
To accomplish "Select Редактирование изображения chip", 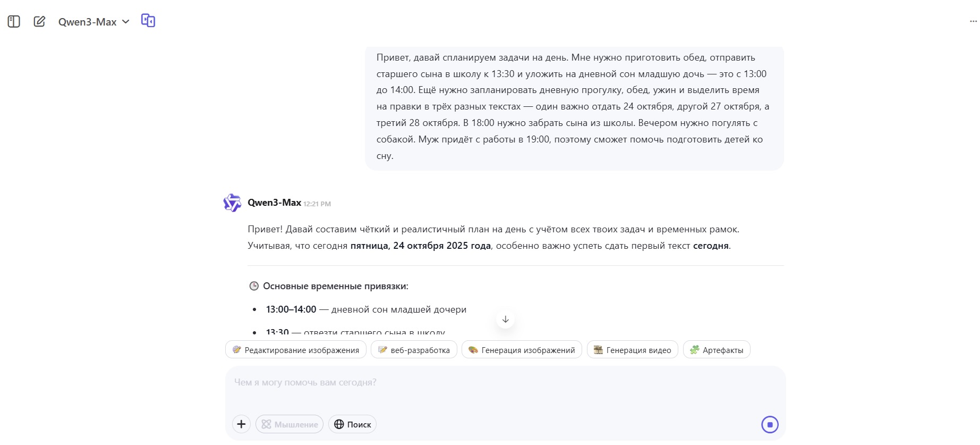I will (x=296, y=350).
